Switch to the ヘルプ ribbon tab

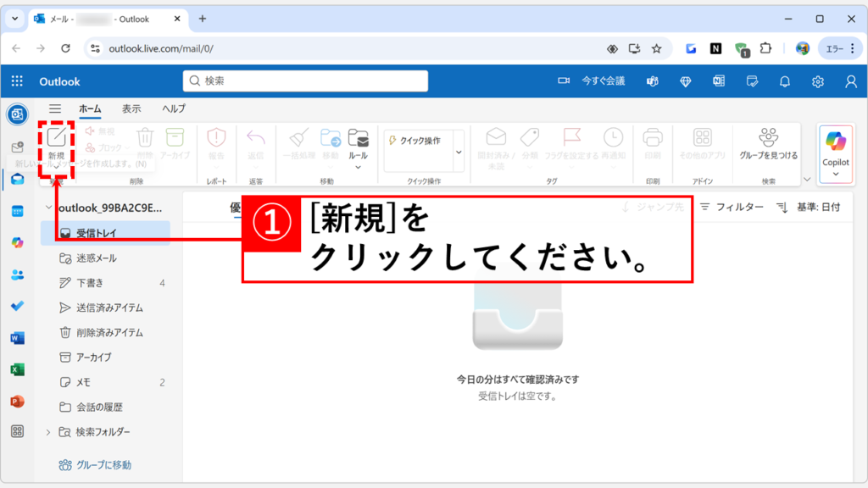click(x=174, y=108)
